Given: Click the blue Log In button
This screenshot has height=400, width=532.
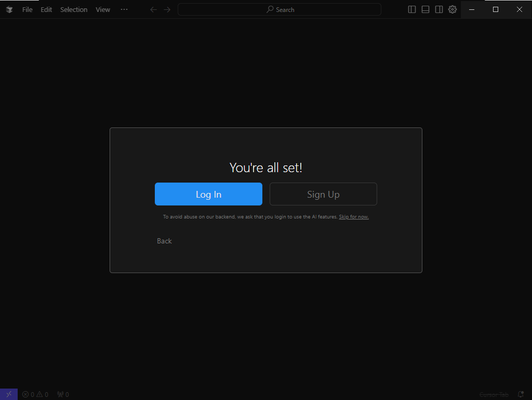Looking at the screenshot, I should tap(208, 194).
